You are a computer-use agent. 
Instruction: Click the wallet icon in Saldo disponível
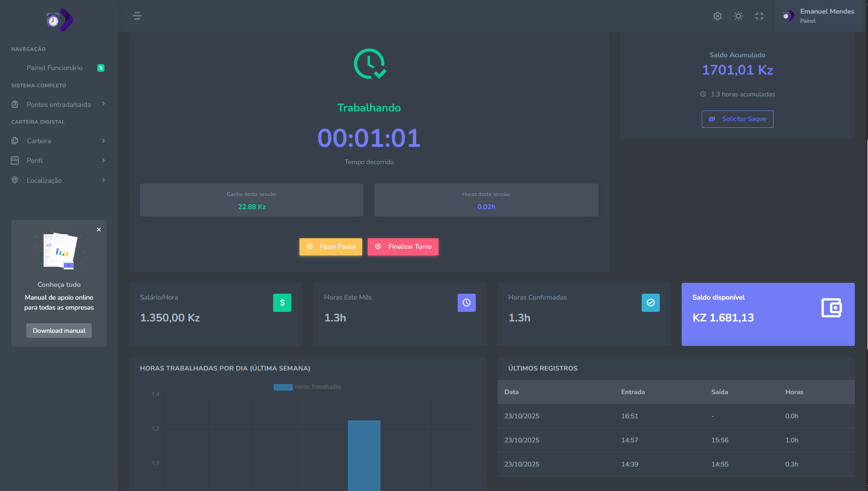[x=831, y=308]
